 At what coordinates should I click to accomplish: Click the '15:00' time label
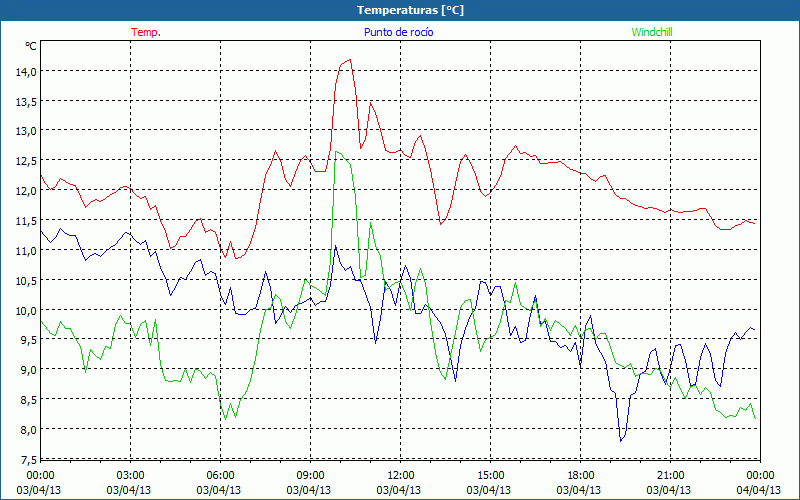tap(490, 476)
